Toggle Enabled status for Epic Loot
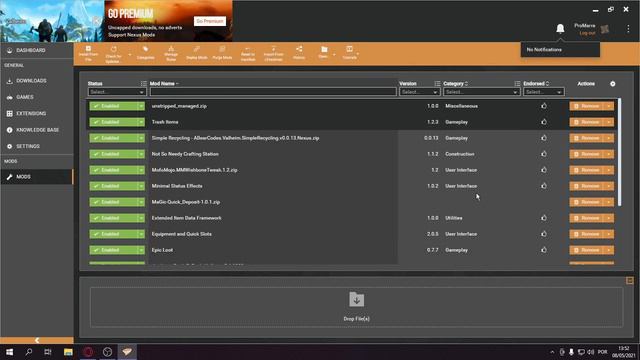 (x=113, y=250)
